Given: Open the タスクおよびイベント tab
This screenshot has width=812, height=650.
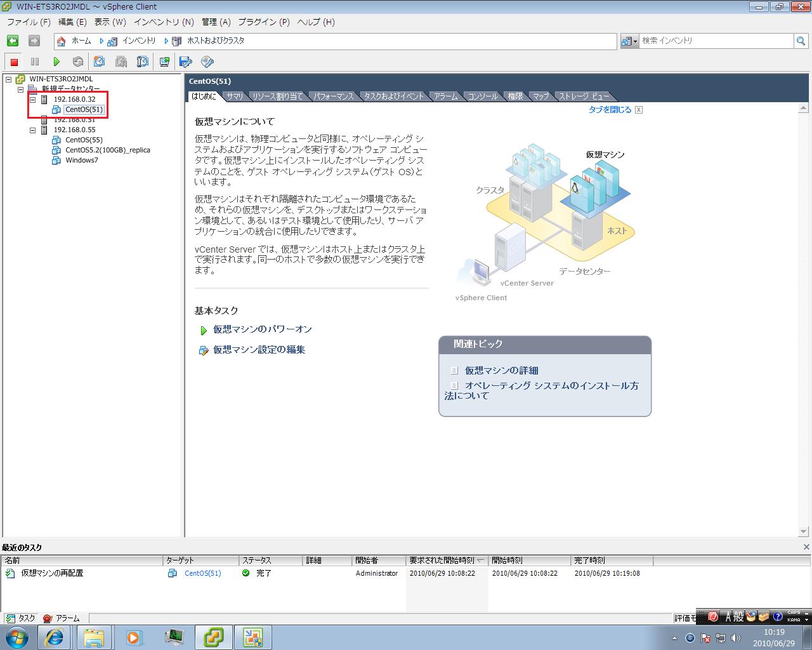Looking at the screenshot, I should 394,96.
